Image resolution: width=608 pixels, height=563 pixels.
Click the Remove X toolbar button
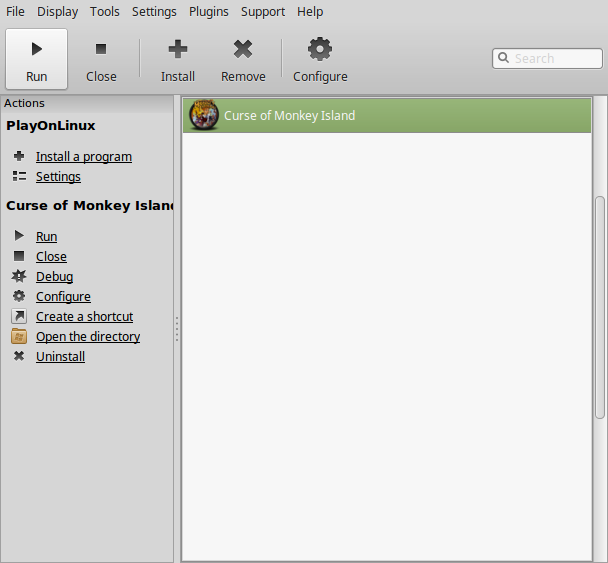tap(243, 59)
